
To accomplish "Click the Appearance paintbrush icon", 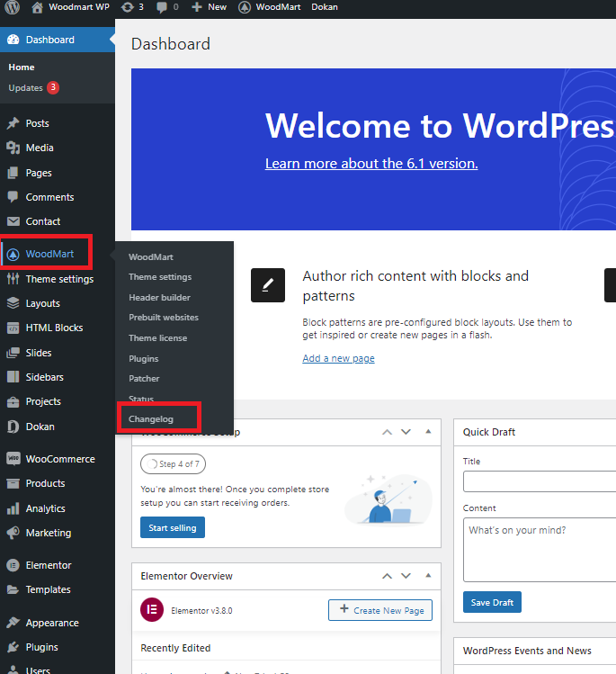I will pyautogui.click(x=13, y=623).
